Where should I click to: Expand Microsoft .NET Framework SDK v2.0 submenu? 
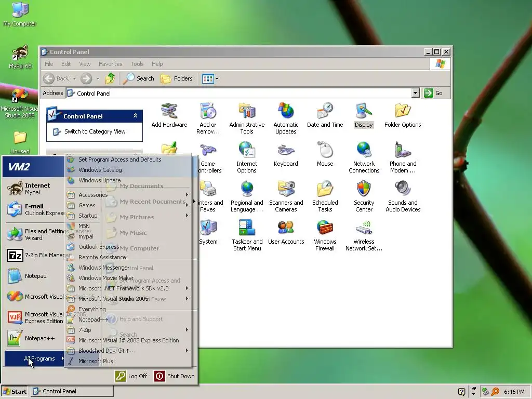(128, 288)
